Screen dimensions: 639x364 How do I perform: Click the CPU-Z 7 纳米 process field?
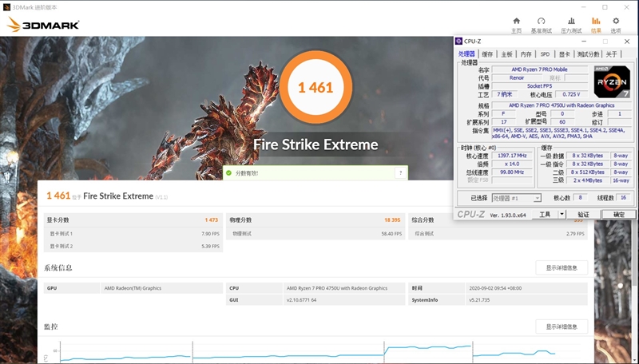[505, 94]
